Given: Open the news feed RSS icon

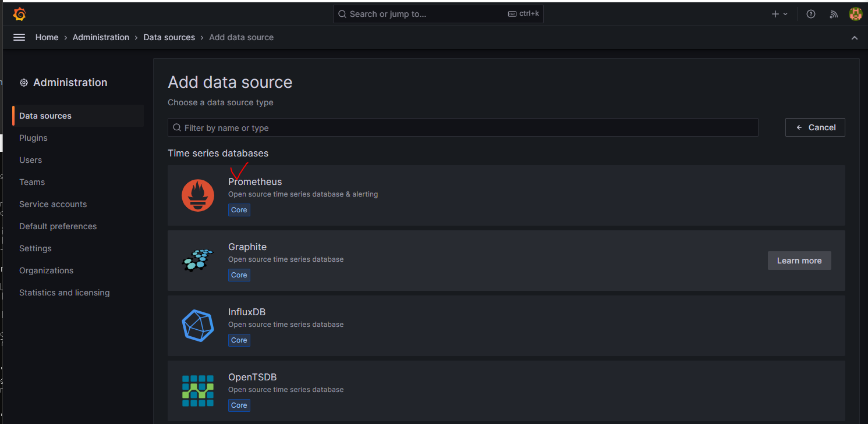Looking at the screenshot, I should pos(834,14).
